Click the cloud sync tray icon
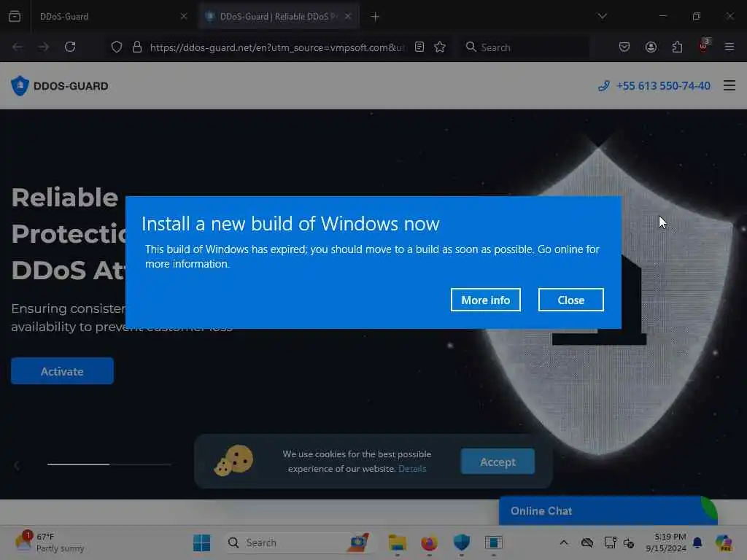This screenshot has width=747, height=560. point(587,542)
